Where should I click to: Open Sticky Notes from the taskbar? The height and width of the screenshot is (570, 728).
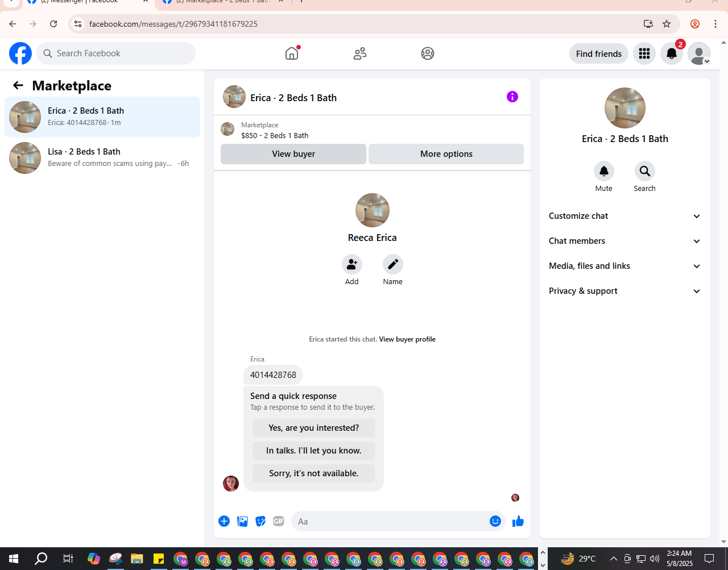click(158, 559)
